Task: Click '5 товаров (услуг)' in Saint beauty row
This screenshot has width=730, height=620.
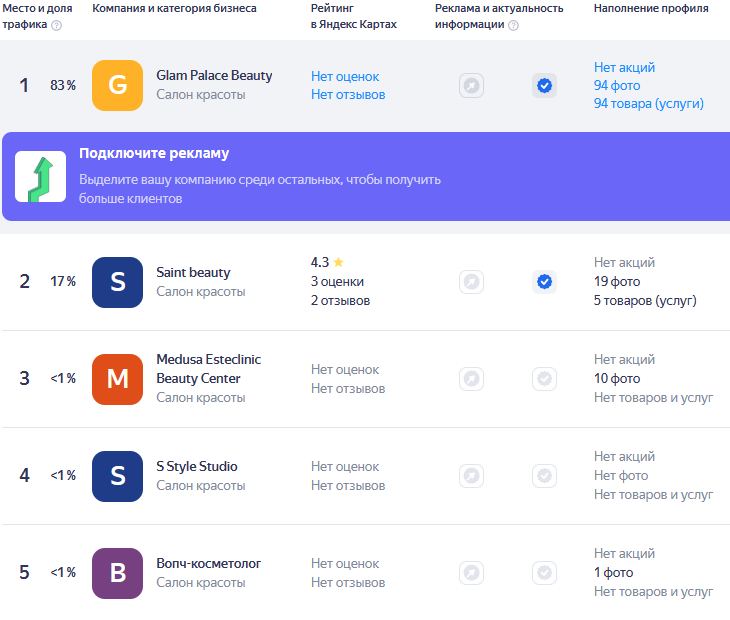Action: [x=645, y=301]
